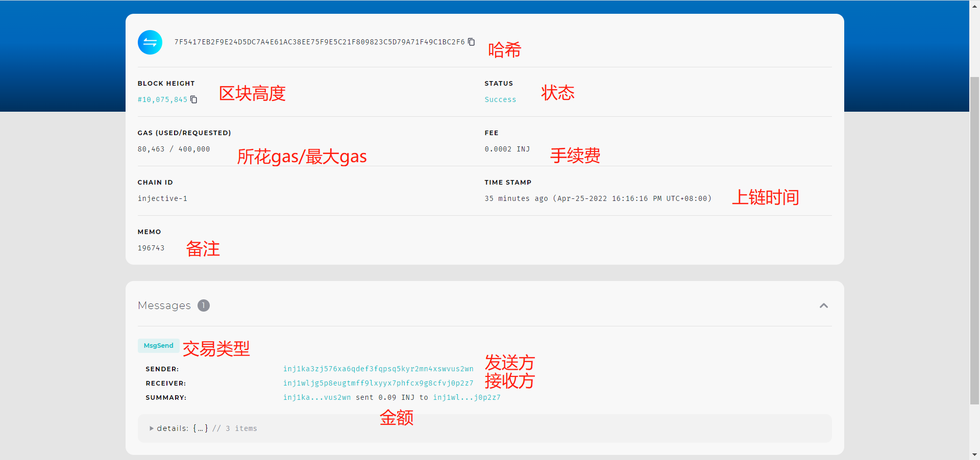Open the full receiver address link

(x=378, y=383)
